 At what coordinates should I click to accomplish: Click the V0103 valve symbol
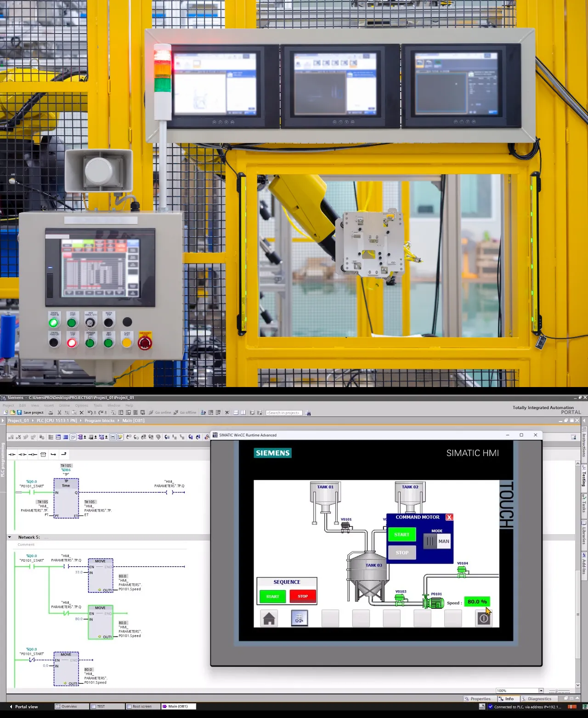click(400, 598)
